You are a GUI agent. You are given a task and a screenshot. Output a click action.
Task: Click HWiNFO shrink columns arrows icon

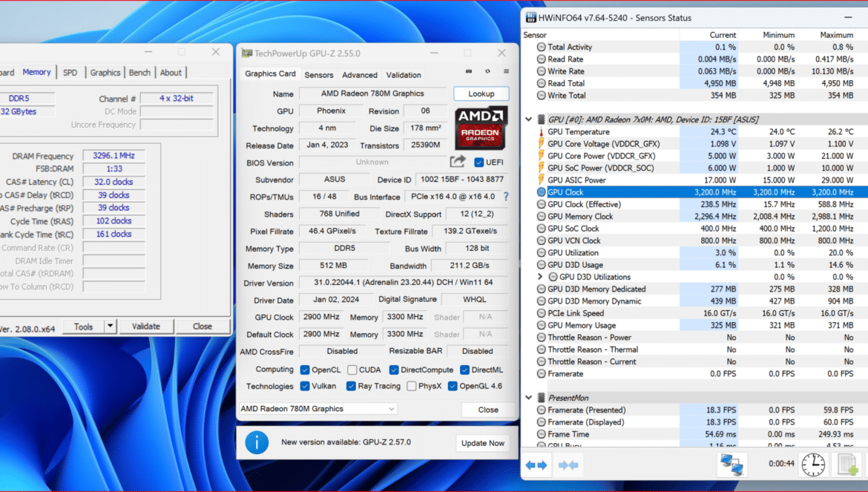point(568,465)
